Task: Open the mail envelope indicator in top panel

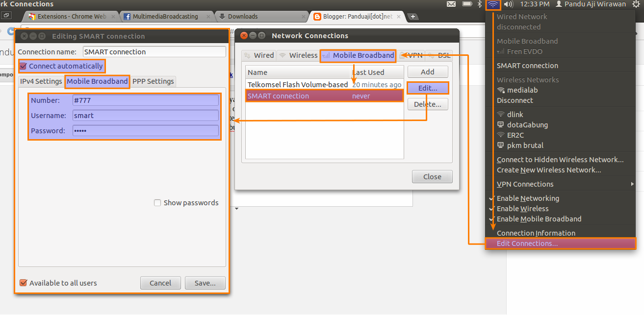Action: point(451,4)
